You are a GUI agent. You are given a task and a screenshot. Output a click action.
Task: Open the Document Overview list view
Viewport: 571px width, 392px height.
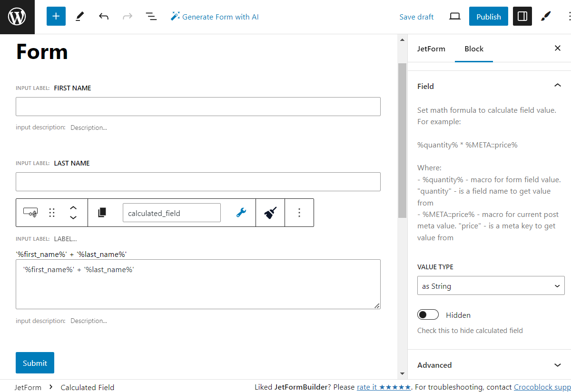pos(151,16)
